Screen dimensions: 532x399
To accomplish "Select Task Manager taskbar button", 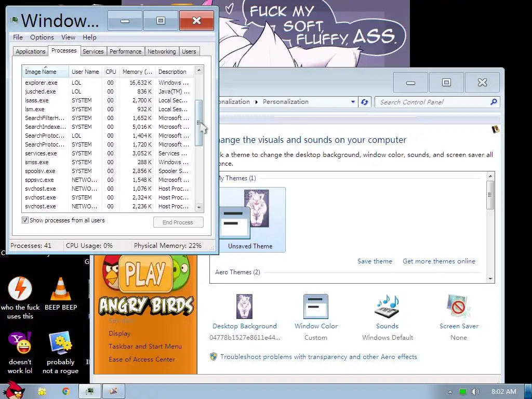I will pos(89,392).
